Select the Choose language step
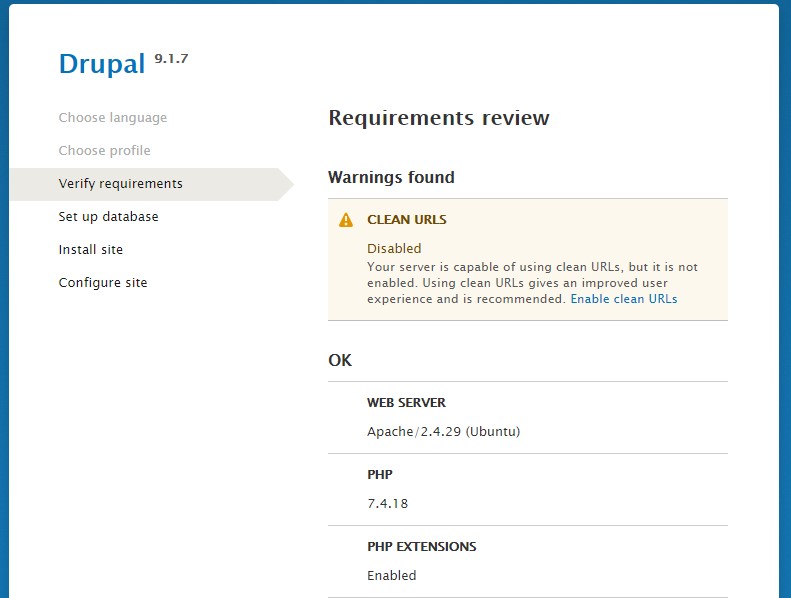The height and width of the screenshot is (598, 791). click(113, 118)
